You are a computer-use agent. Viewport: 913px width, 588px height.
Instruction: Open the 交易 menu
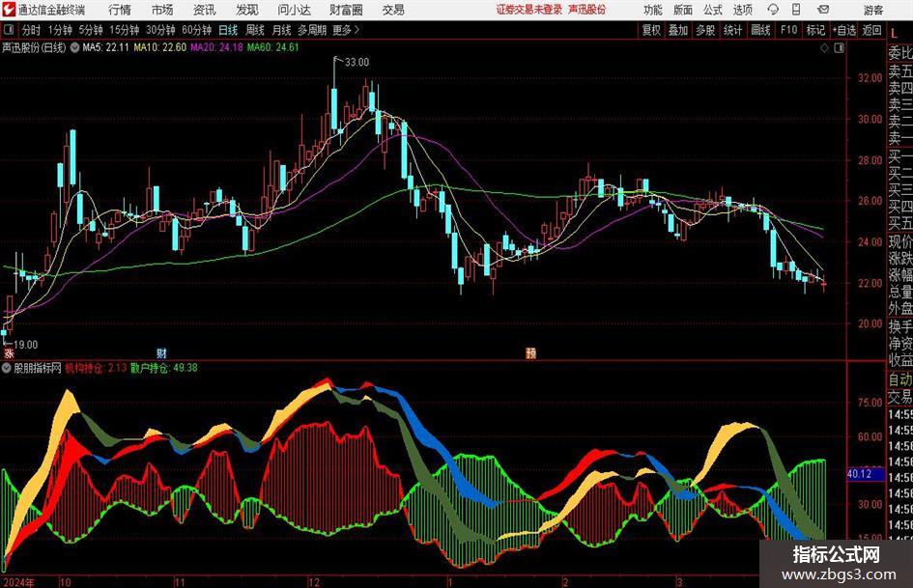[393, 10]
